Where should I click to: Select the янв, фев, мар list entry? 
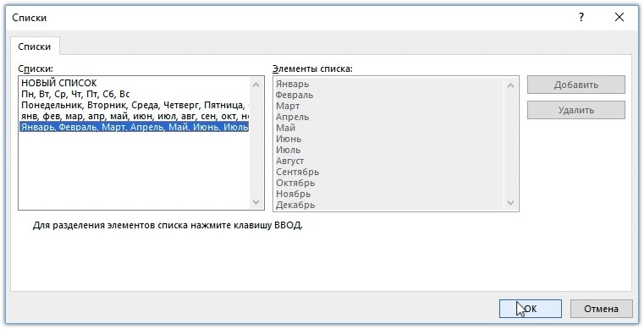135,116
